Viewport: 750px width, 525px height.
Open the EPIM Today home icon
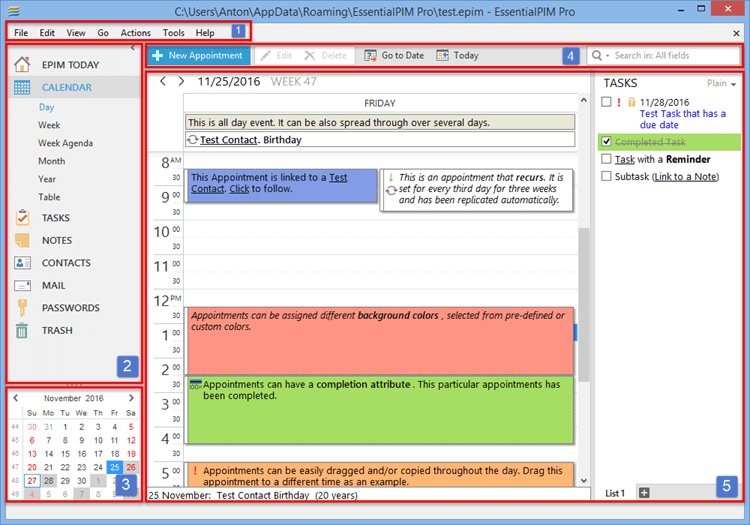(22, 64)
